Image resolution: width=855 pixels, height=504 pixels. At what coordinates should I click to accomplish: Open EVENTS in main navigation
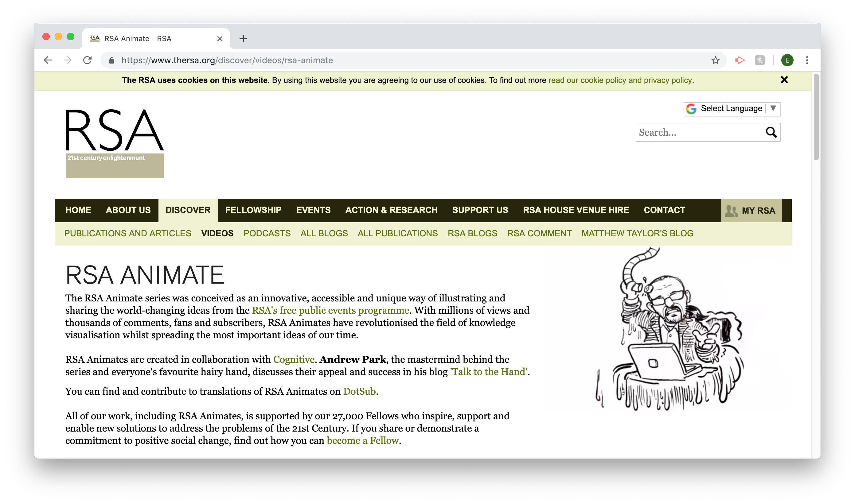(x=313, y=210)
